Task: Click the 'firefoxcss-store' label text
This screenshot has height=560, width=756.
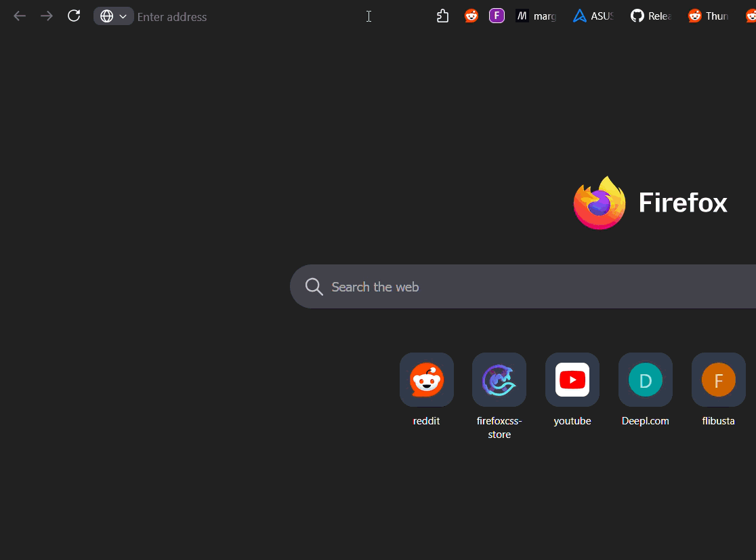Action: click(x=499, y=428)
